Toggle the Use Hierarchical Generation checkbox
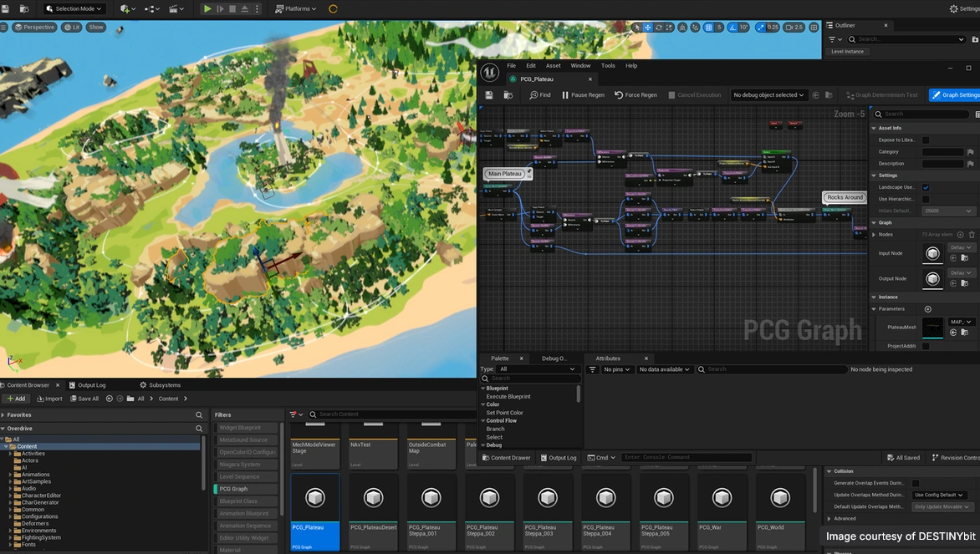 click(x=926, y=199)
